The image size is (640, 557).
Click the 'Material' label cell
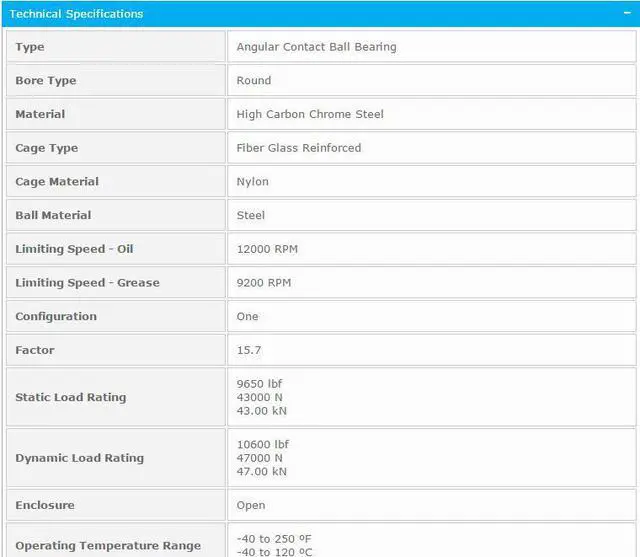pos(116,114)
